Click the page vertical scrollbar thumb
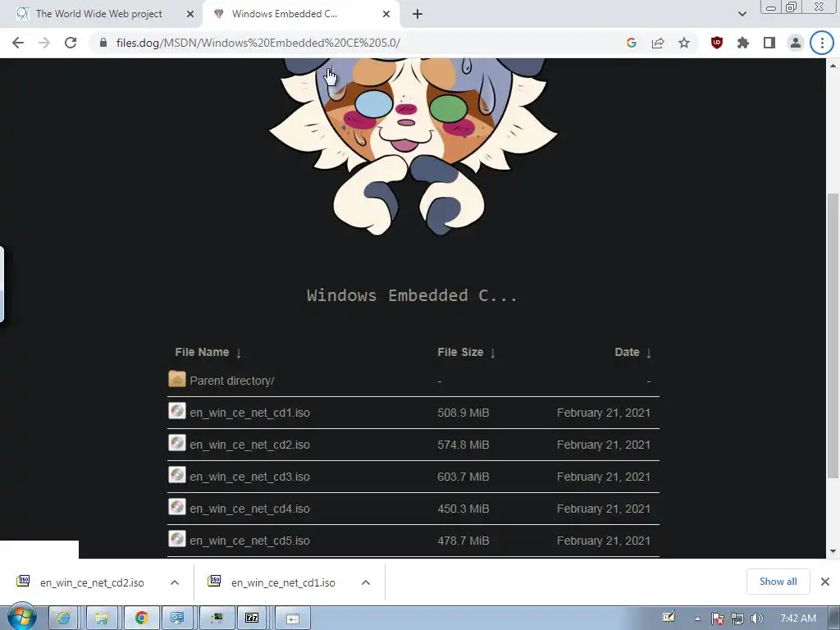The height and width of the screenshot is (630, 840). point(833,336)
